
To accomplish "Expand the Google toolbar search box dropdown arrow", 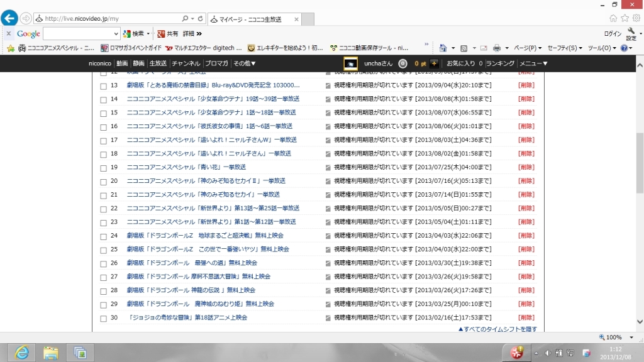I will [x=116, y=34].
